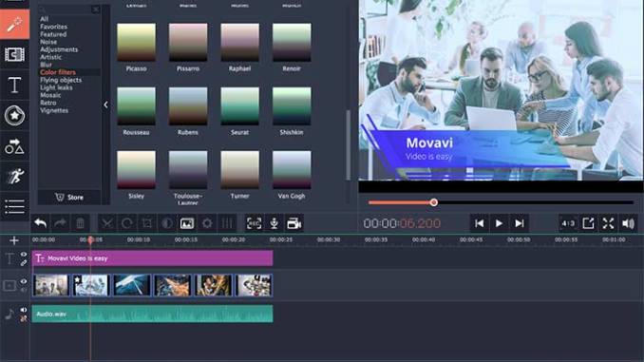Add a new track with plus icon
The height and width of the screenshot is (362, 644).
click(14, 240)
